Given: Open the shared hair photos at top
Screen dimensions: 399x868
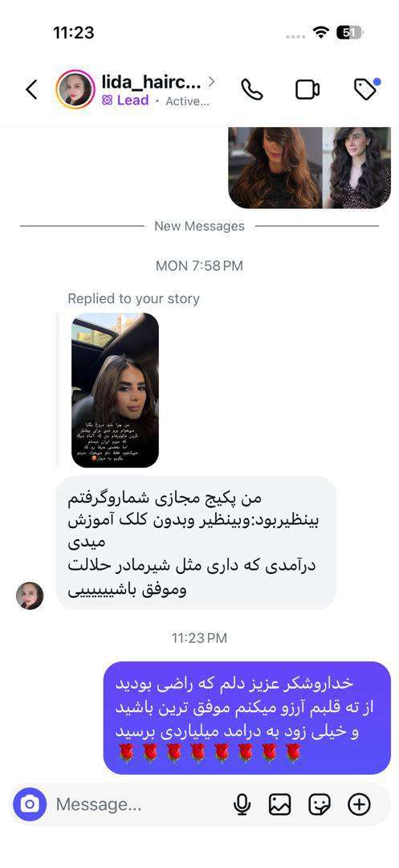Looking at the screenshot, I should pyautogui.click(x=309, y=168).
